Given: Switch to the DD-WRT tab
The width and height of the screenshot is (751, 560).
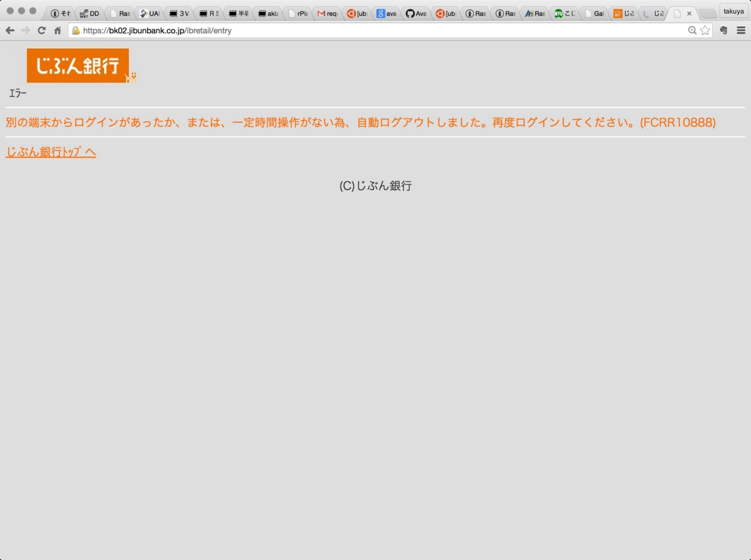Looking at the screenshot, I should pyautogui.click(x=89, y=13).
